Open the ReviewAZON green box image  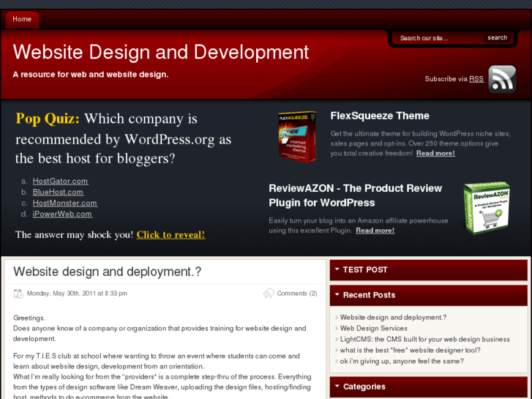(487, 208)
